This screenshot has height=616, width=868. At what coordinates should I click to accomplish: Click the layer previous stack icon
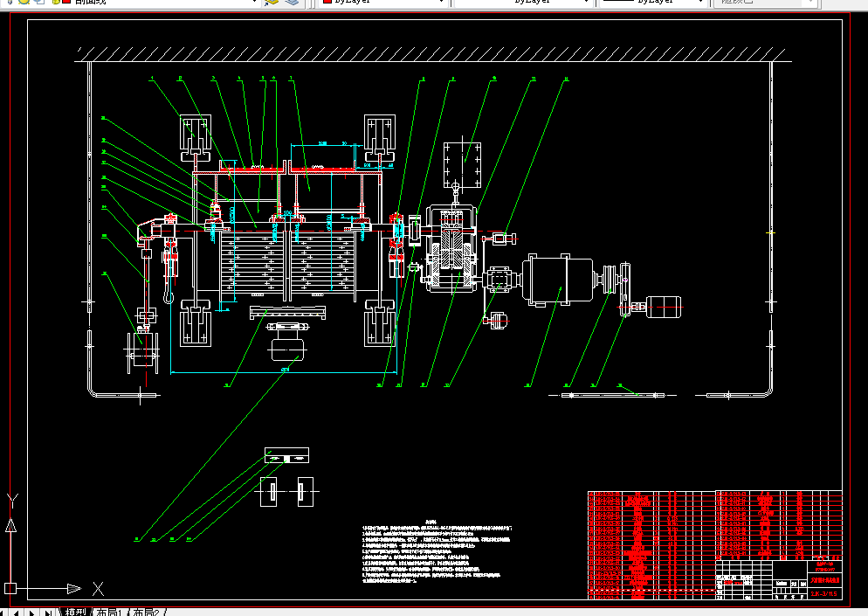pyautogui.click(x=292, y=3)
